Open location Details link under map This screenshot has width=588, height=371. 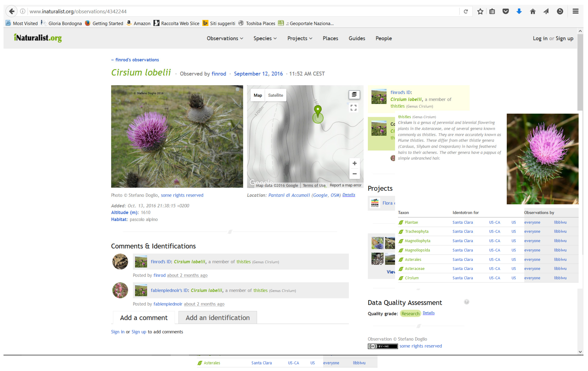348,195
